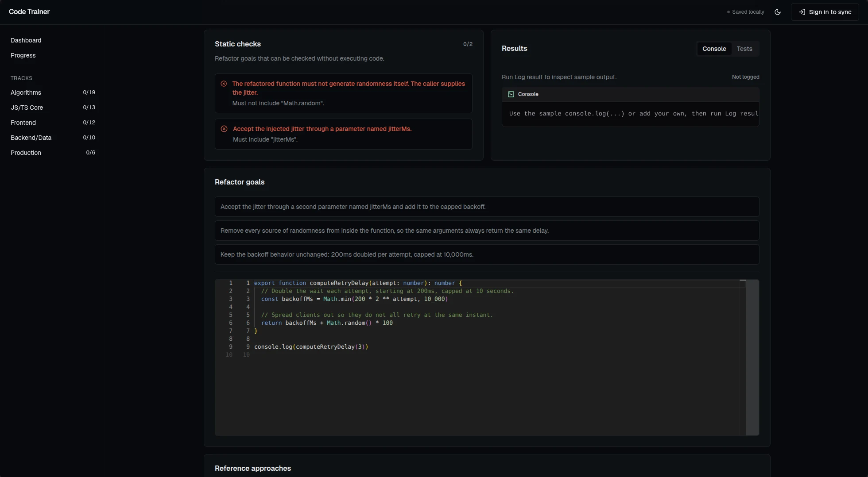Screen dimensions: 868x477
Task: Click the TRACKS section label
Action: click(x=21, y=78)
